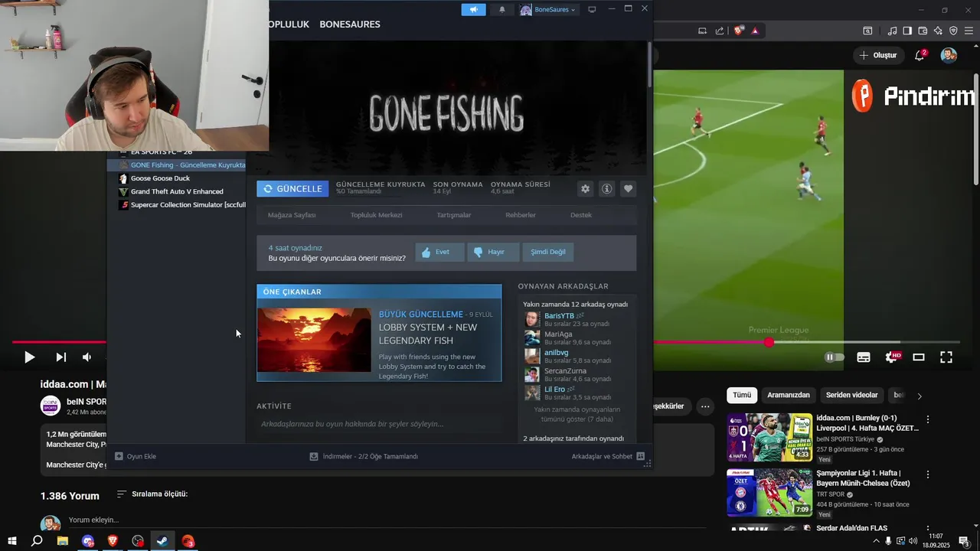The width and height of the screenshot is (980, 551).
Task: Select the Tümü filter chip
Action: [x=742, y=395]
